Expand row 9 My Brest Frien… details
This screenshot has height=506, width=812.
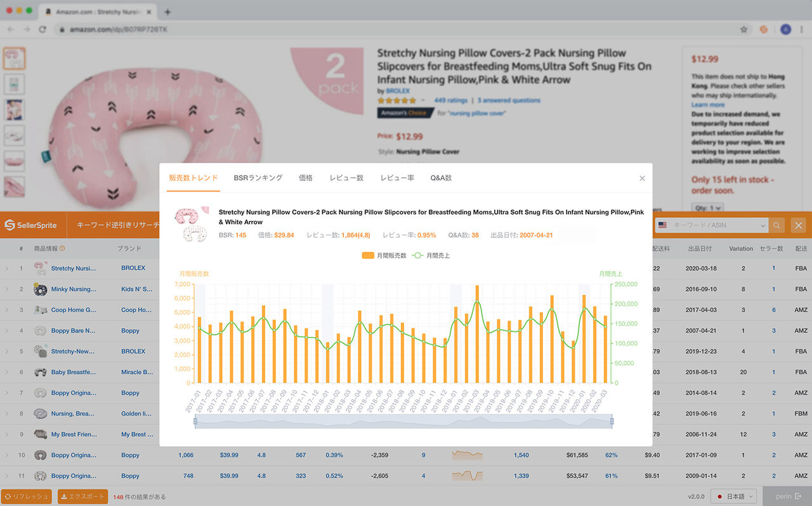click(7, 434)
